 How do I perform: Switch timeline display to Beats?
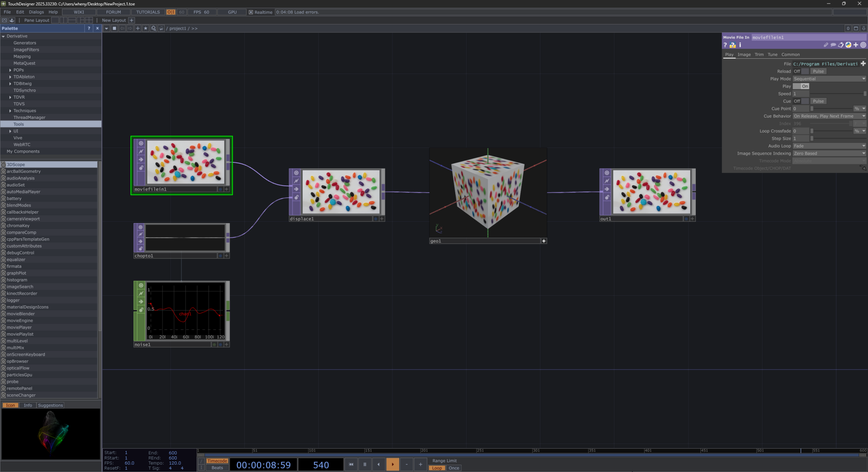(x=217, y=468)
